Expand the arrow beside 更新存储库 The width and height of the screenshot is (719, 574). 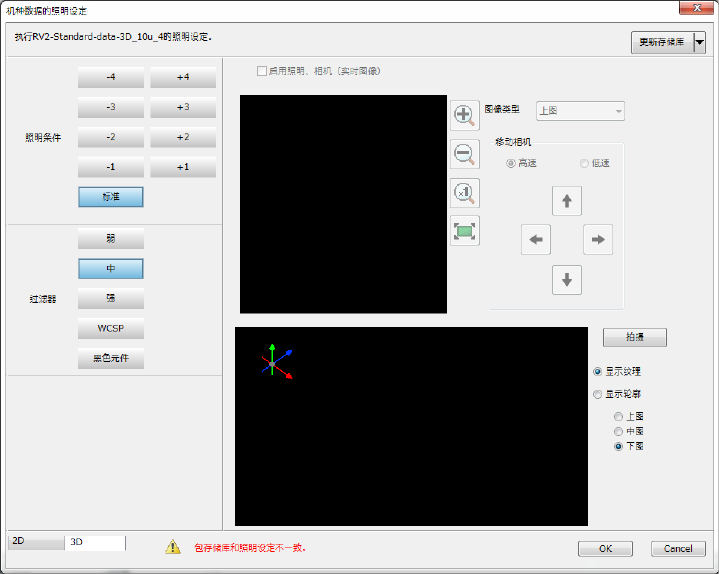click(699, 42)
